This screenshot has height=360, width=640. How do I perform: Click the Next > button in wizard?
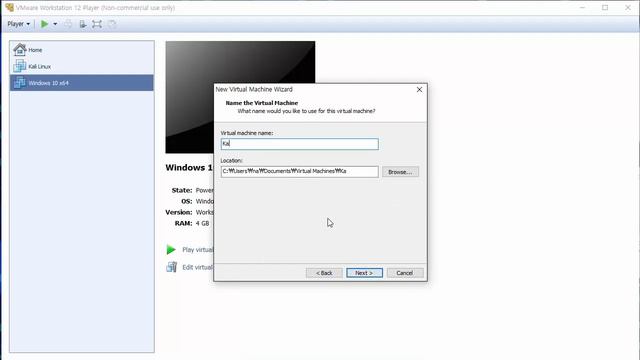point(364,273)
